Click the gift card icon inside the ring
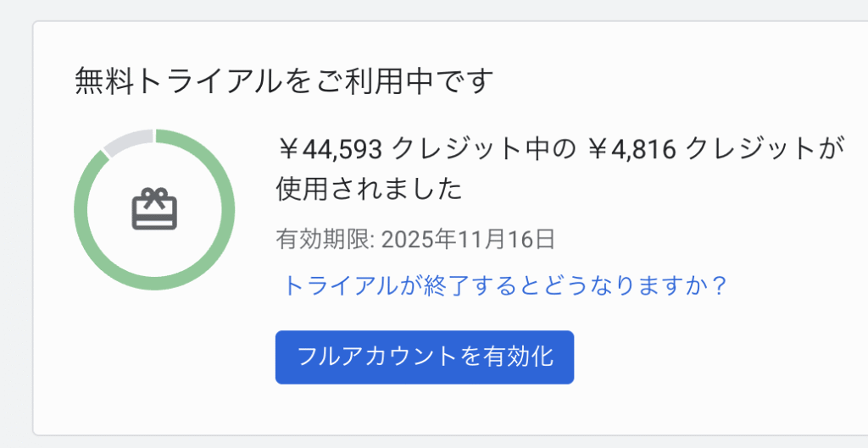 click(x=153, y=209)
